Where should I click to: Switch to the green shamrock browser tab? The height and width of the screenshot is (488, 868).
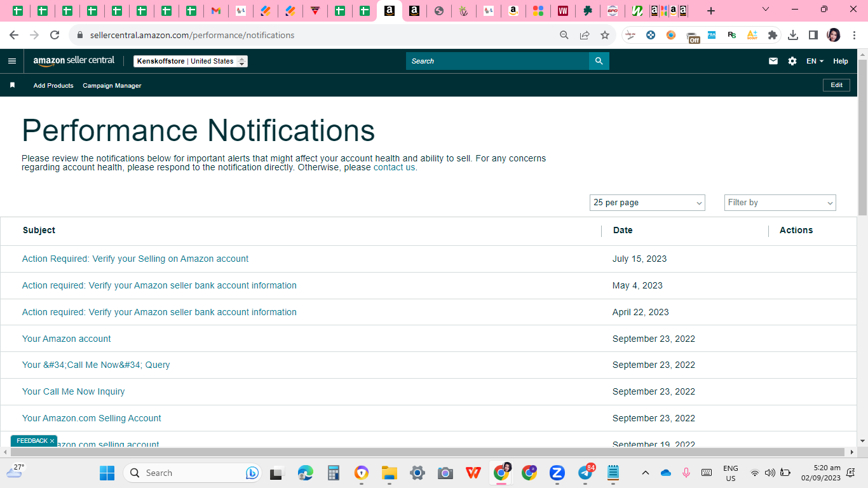click(588, 11)
